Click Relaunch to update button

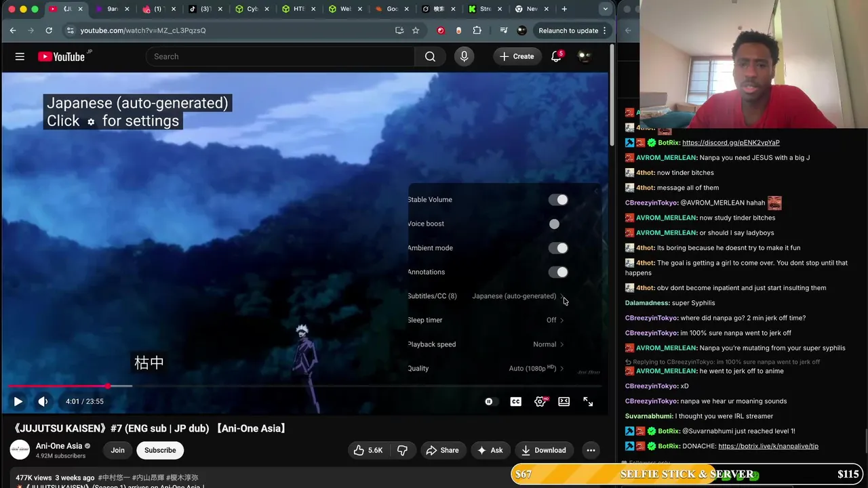574,30
